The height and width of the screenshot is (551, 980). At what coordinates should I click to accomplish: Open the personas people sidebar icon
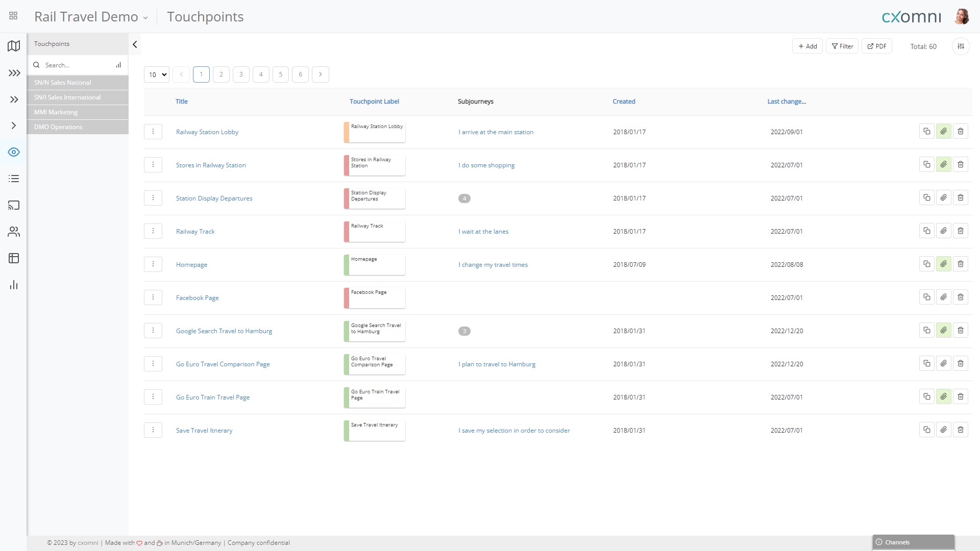[14, 232]
